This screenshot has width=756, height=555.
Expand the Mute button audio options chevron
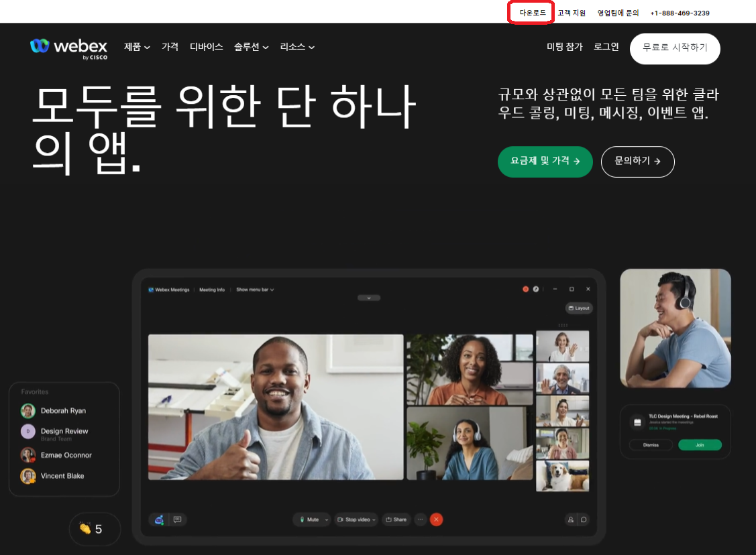327,519
